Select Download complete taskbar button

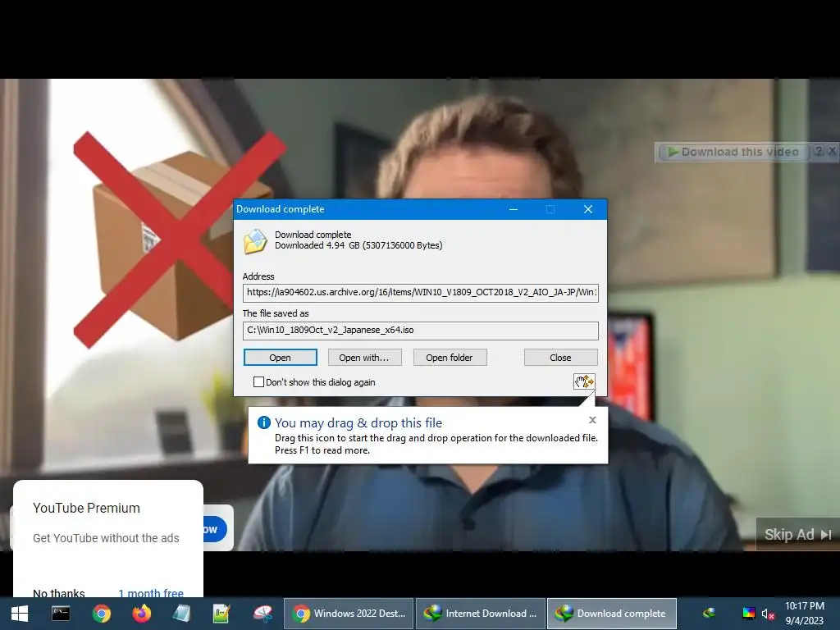pyautogui.click(x=612, y=614)
